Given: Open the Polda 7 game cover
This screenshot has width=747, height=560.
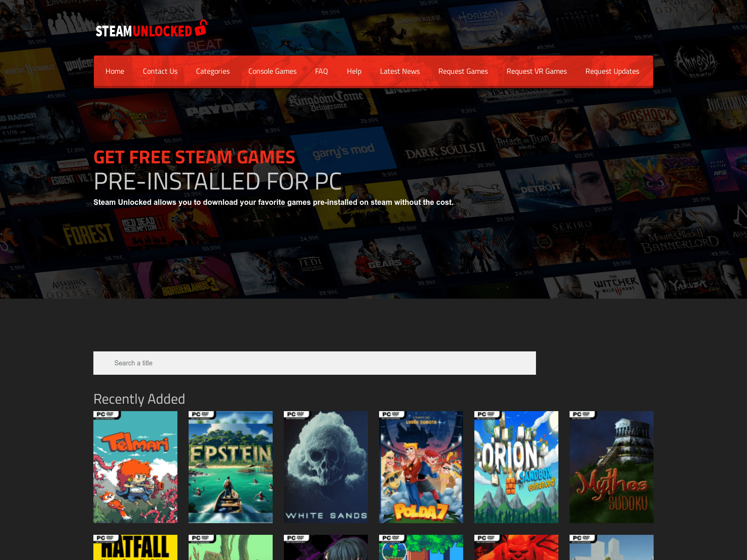Looking at the screenshot, I should pyautogui.click(x=421, y=467).
